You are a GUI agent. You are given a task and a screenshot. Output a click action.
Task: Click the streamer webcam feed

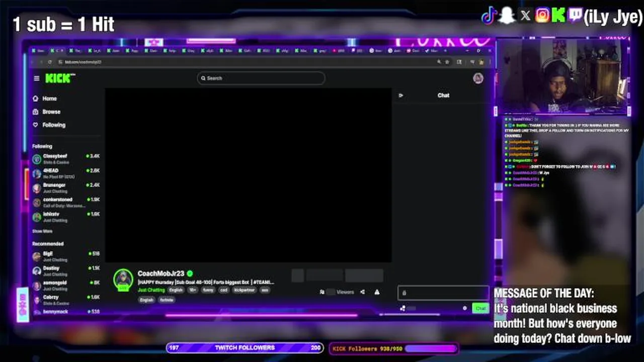[x=563, y=76]
